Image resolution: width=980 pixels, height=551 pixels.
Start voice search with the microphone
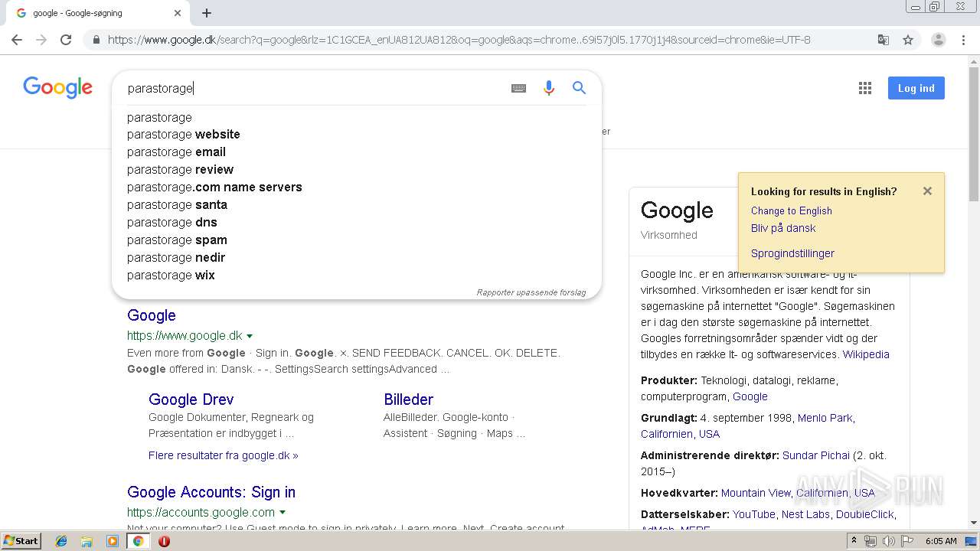coord(549,88)
